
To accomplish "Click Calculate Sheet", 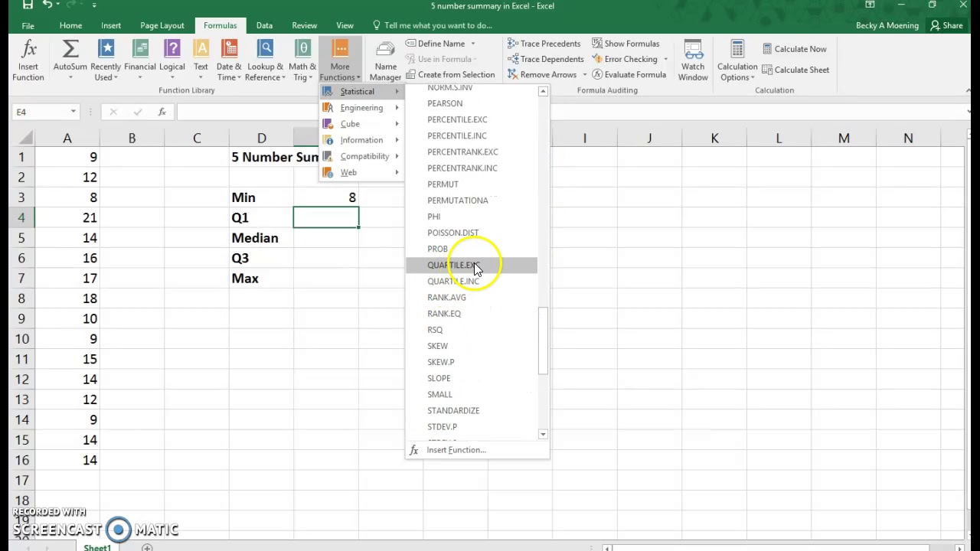I will click(x=795, y=70).
